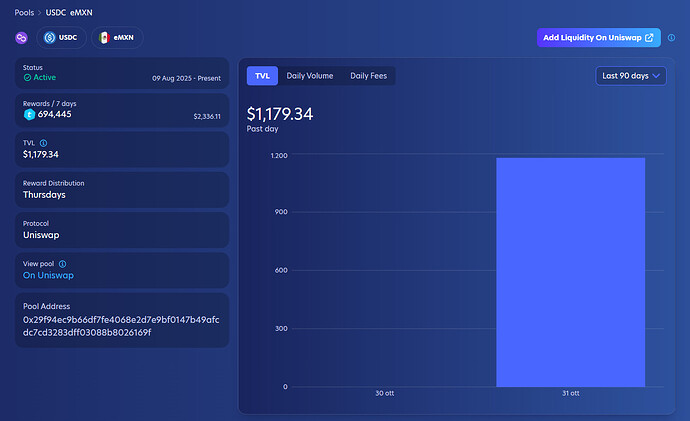Image resolution: width=690 pixels, height=421 pixels.
Task: Go back to Pools breadcrumb
Action: click(24, 13)
